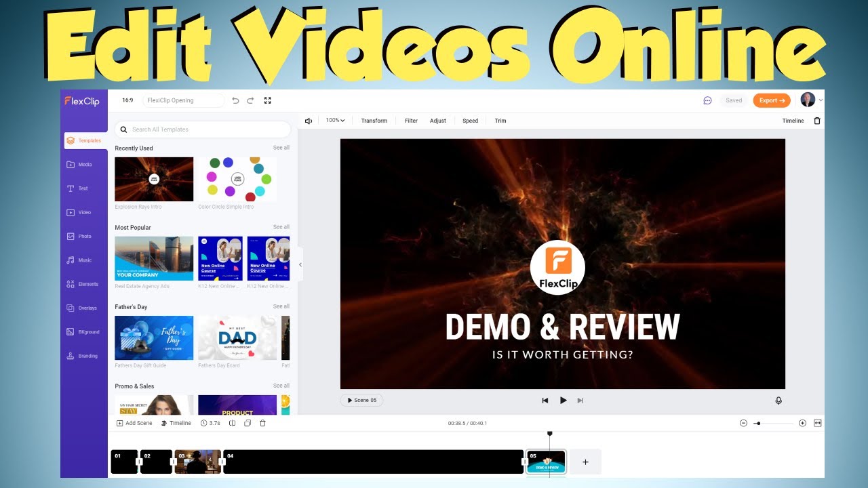
Task: Open See all for Most Popular templates
Action: pos(281,227)
